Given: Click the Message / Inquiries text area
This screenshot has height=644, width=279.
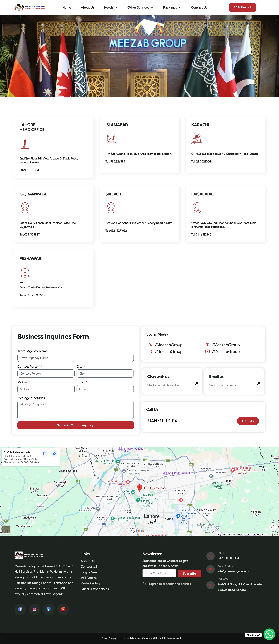Looking at the screenshot, I should [x=75, y=410].
